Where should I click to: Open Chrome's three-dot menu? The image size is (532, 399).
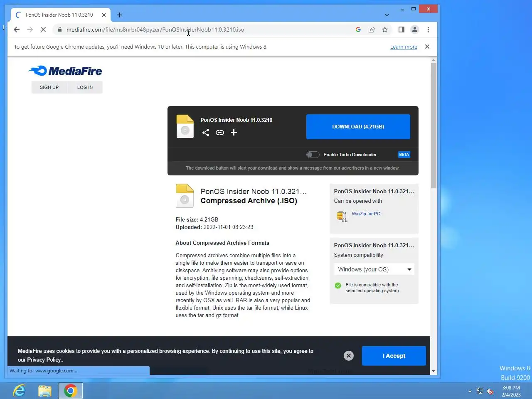pyautogui.click(x=428, y=30)
